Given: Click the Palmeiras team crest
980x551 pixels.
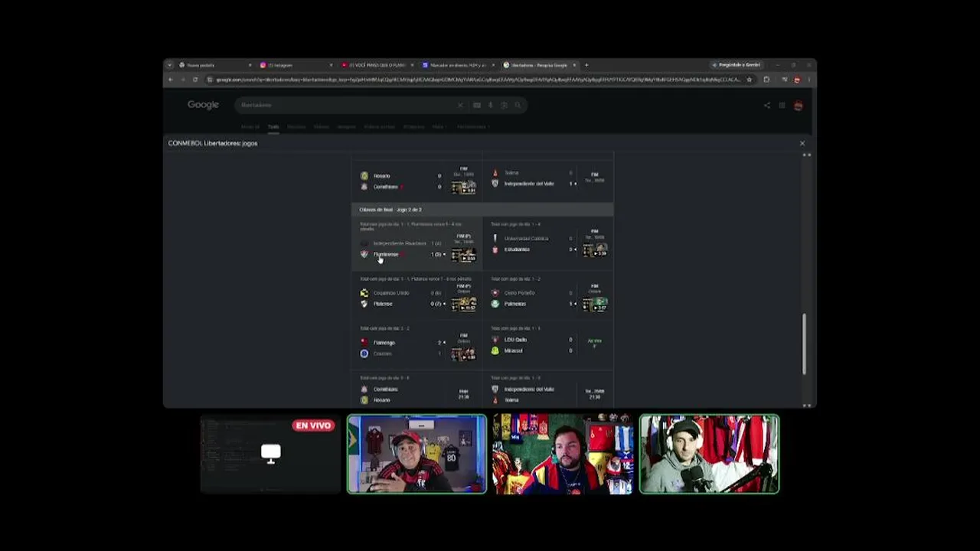Looking at the screenshot, I should coord(495,304).
